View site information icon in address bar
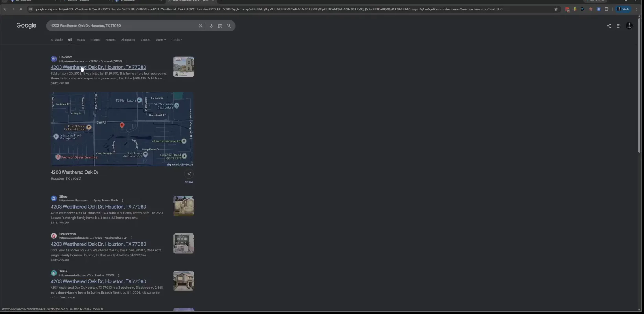Viewport: 644px width, 314px height. [31, 9]
